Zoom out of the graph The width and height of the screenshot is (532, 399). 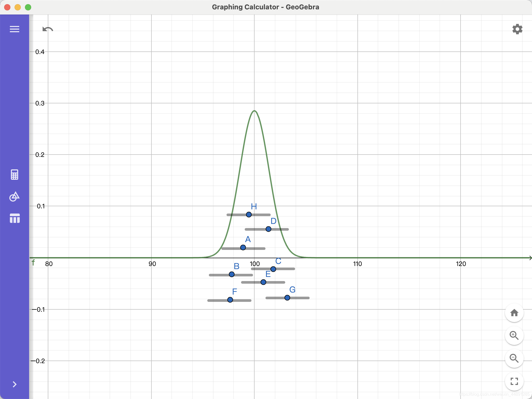514,358
